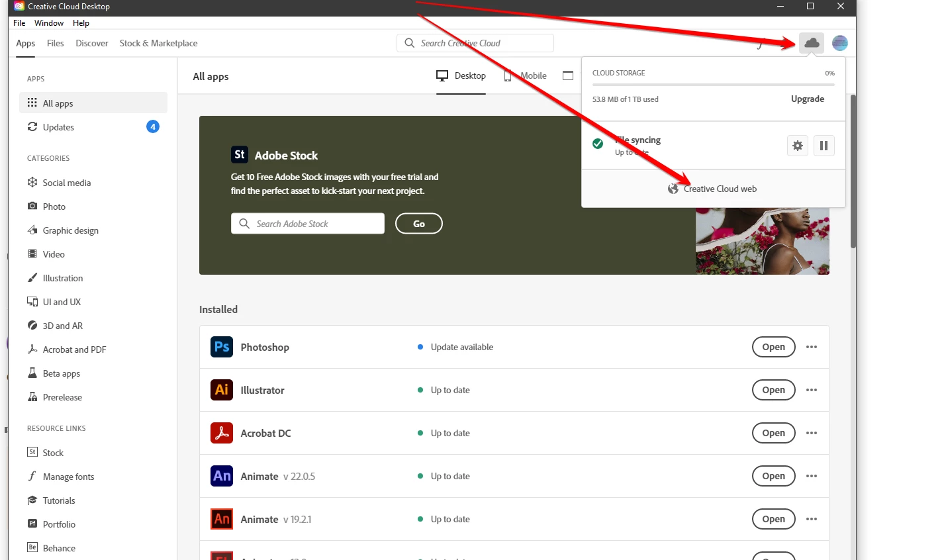Click the web apps tab icon
Viewport: 944px width, 560px height.
point(568,75)
